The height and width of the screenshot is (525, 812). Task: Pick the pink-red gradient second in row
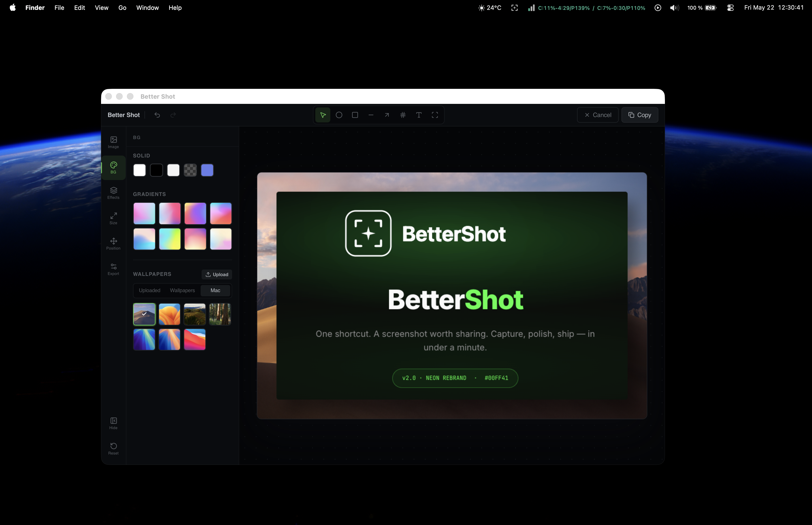point(170,213)
